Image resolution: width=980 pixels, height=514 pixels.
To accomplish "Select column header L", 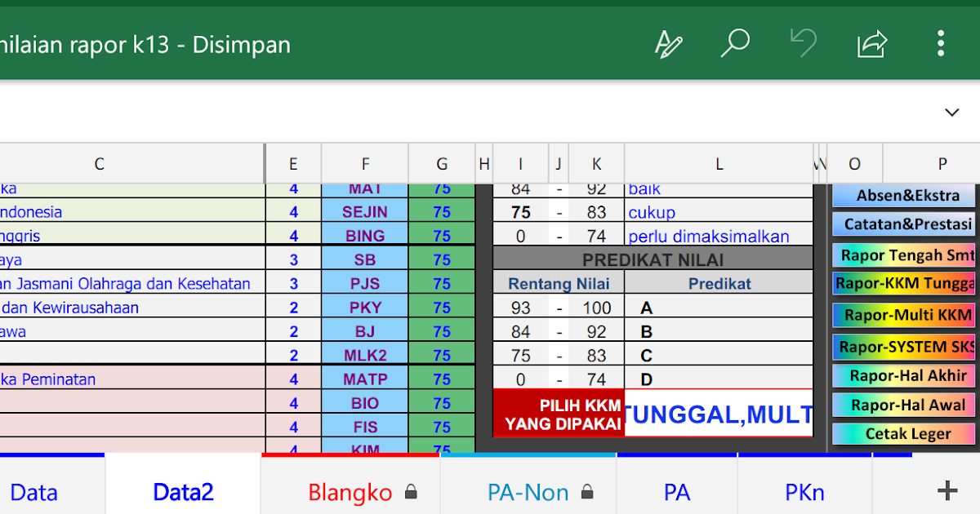I will (x=719, y=163).
